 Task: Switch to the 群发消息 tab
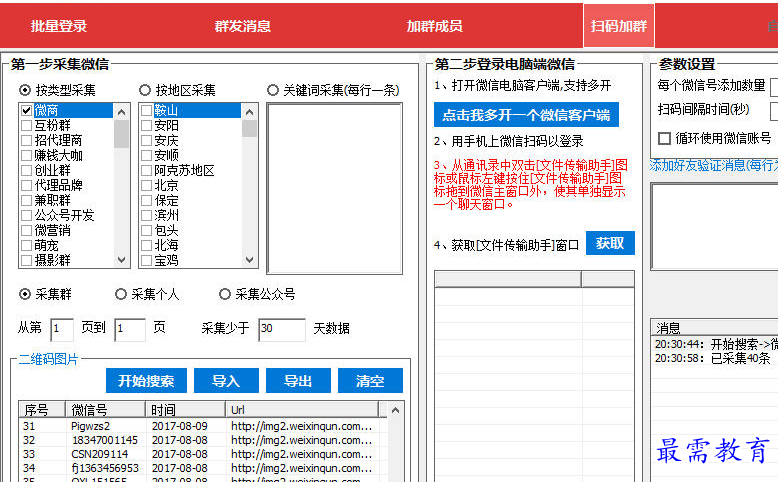tap(242, 26)
